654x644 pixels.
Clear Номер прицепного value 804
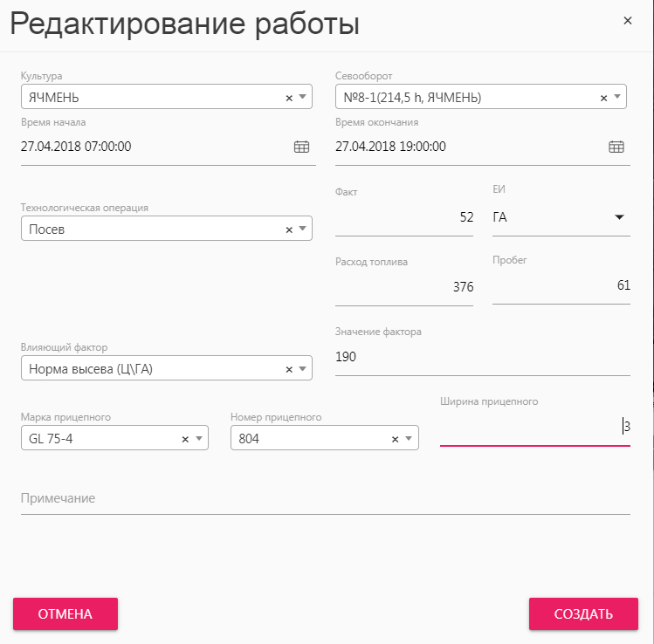click(395, 439)
